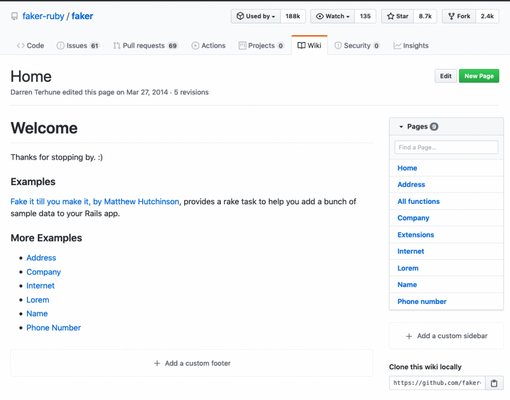Collapse the Pages sidebar section
The image size is (510, 400).
(x=418, y=127)
